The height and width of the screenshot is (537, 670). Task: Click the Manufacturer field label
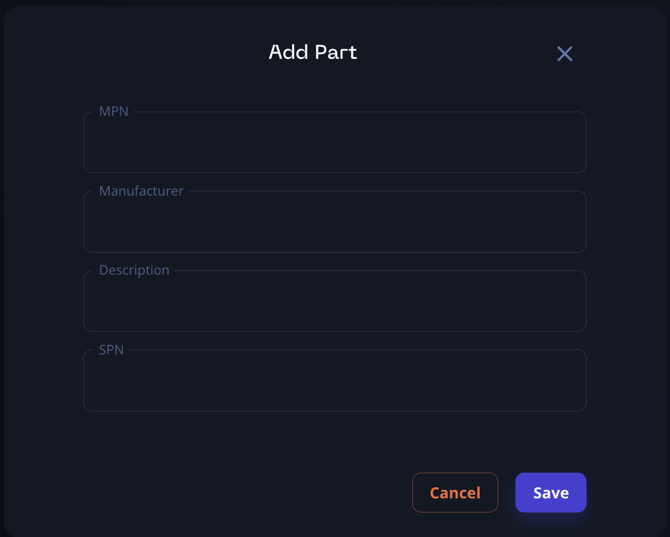(x=141, y=191)
